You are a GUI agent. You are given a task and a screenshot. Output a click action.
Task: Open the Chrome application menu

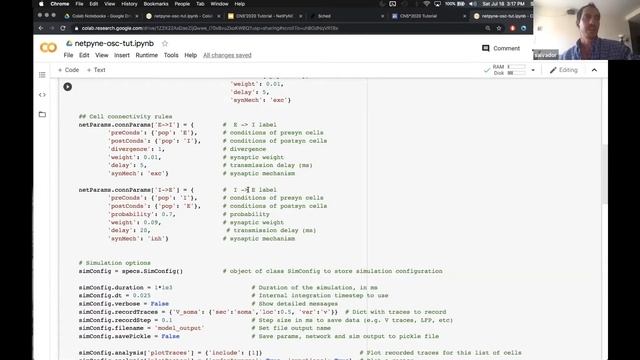pos(60,4)
